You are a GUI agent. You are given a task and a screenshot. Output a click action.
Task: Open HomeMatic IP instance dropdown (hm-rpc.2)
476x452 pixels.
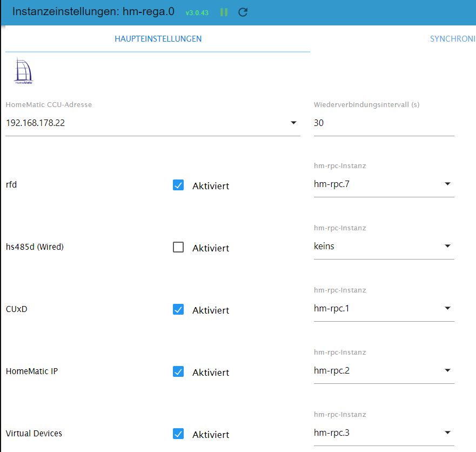point(384,370)
